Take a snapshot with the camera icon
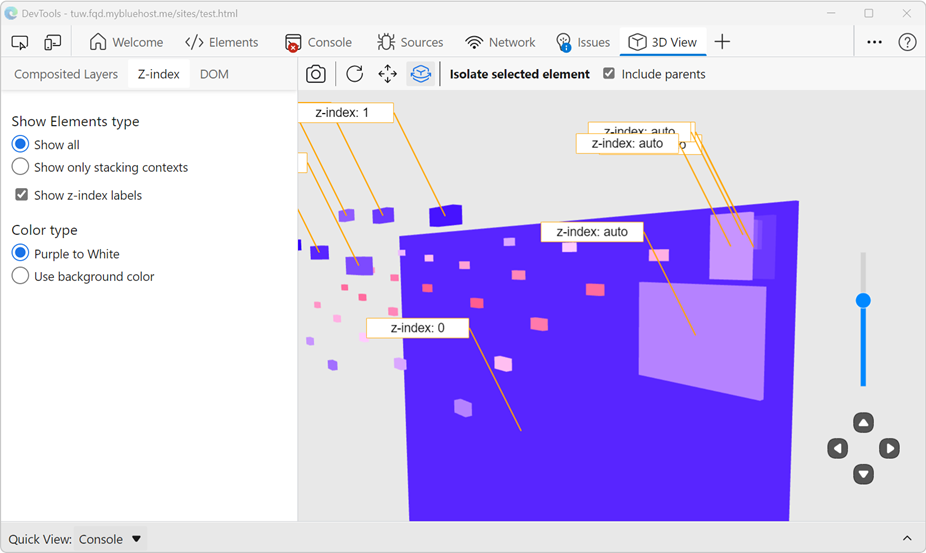926x553 pixels. (x=316, y=74)
